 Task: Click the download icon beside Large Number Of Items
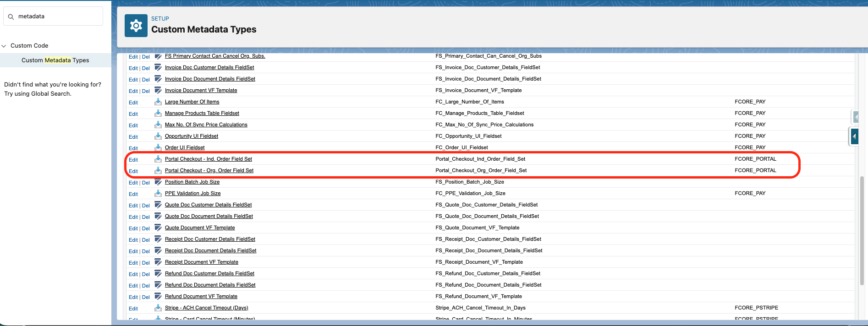(x=158, y=102)
